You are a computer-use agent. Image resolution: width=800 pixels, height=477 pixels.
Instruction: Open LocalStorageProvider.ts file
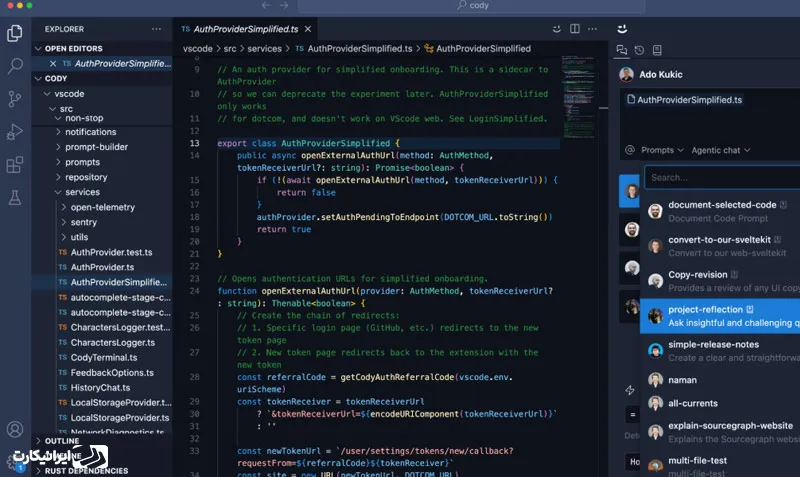[102, 418]
